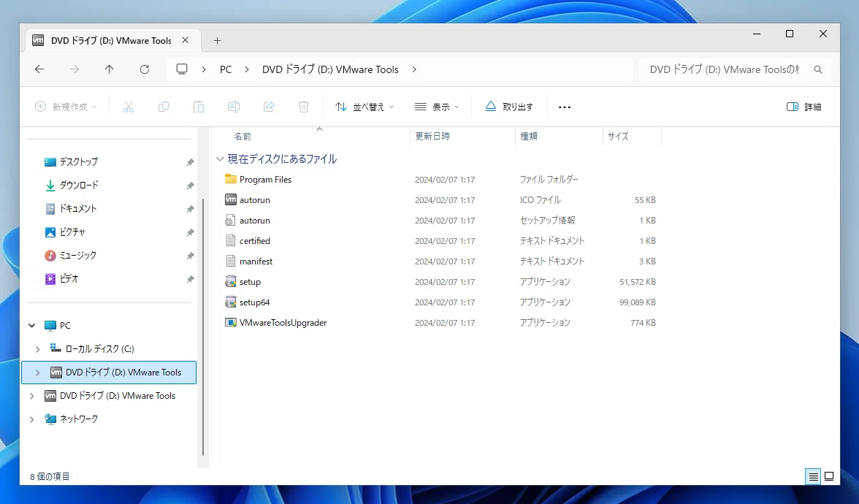
Task: Select the autorun setup information file icon
Action: tap(231, 221)
